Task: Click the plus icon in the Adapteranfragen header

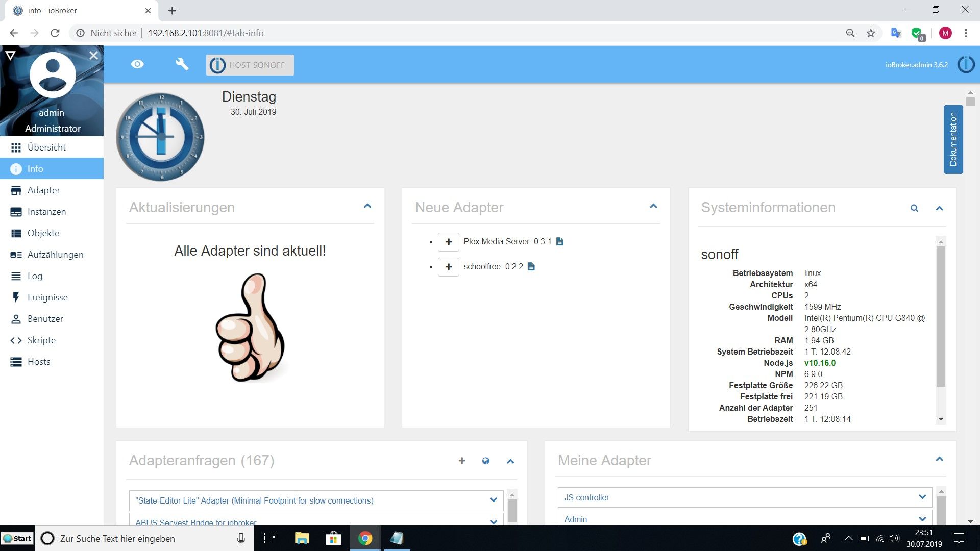Action: coord(462,461)
